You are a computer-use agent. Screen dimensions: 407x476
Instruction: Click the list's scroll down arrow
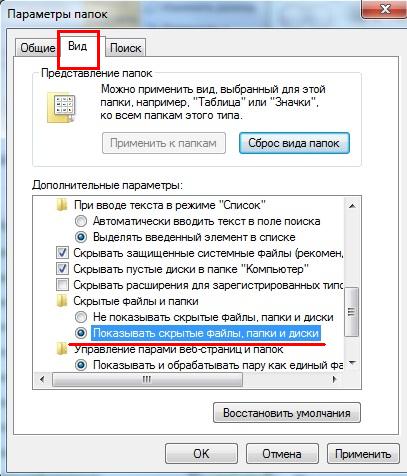tap(352, 363)
